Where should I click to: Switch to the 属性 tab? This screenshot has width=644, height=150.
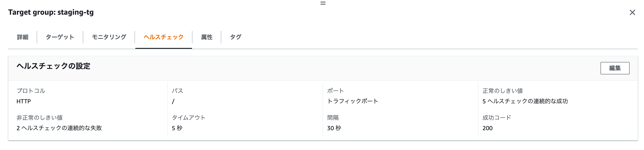[x=206, y=37]
